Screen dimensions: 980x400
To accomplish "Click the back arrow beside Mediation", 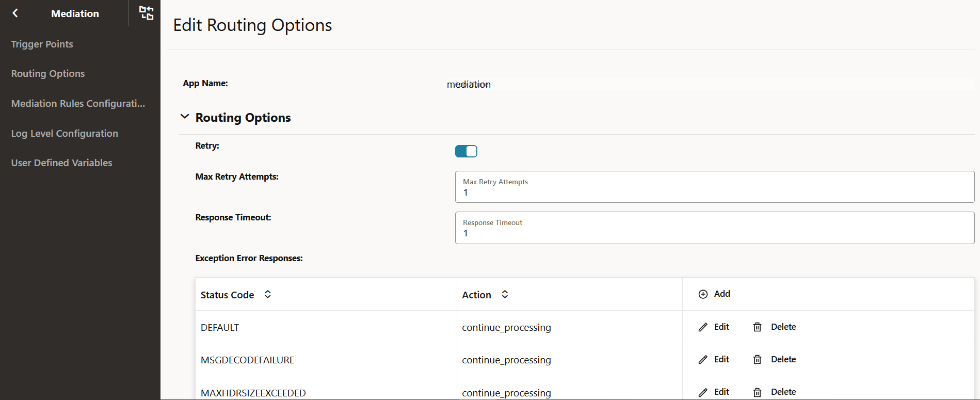I will point(15,13).
